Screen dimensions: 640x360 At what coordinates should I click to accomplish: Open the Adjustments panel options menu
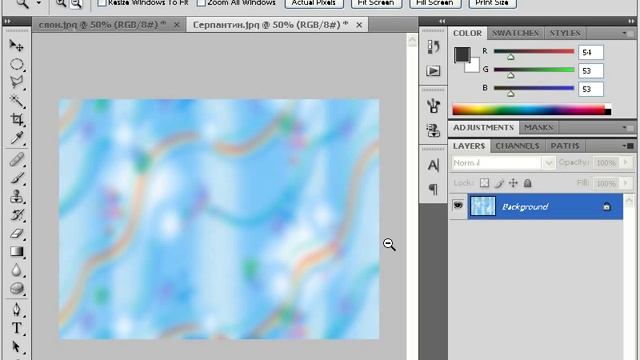627,128
